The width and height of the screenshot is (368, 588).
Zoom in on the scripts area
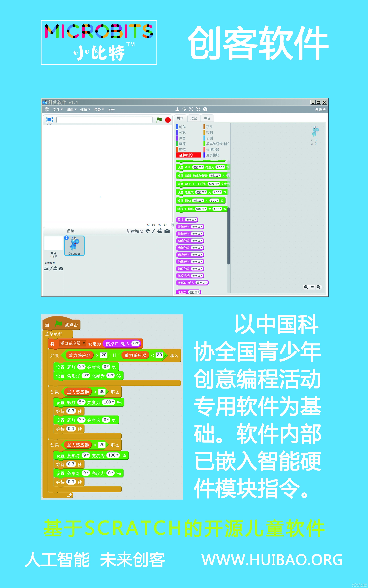pyautogui.click(x=318, y=287)
